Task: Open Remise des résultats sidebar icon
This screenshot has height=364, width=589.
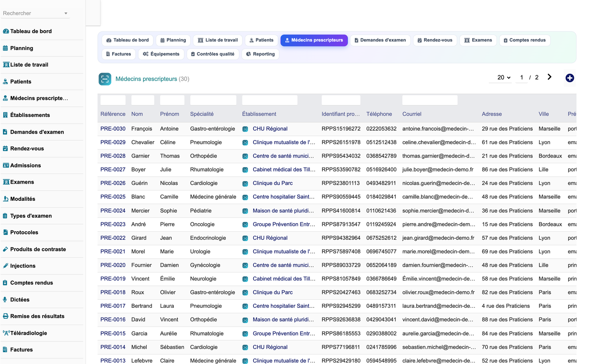Action: pos(6,316)
